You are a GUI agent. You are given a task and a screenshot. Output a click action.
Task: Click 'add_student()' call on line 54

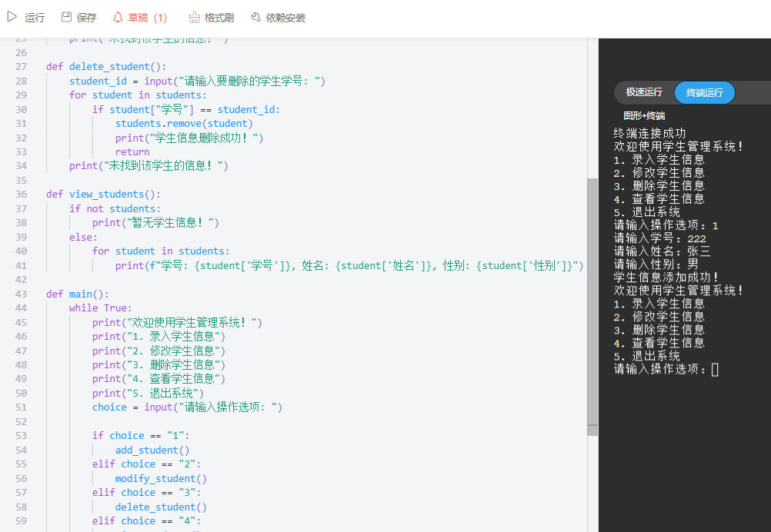click(152, 450)
